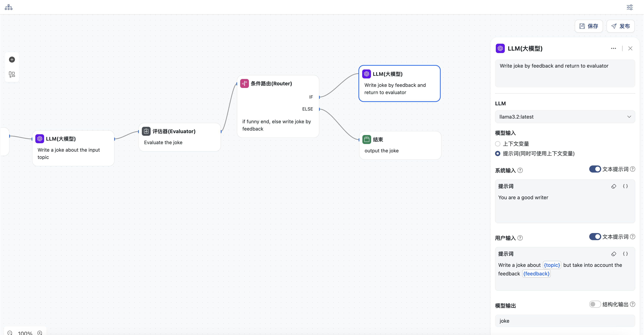
Task: Select the 条件路由(Router) node
Action: coord(278,106)
